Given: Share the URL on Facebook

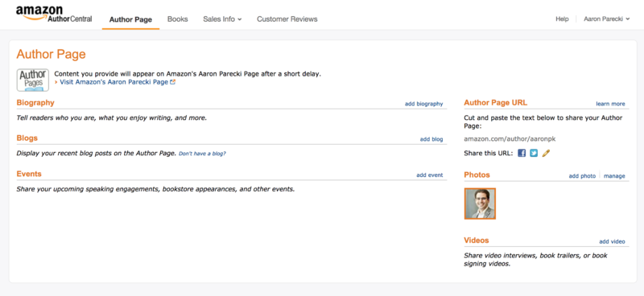Looking at the screenshot, I should 522,153.
